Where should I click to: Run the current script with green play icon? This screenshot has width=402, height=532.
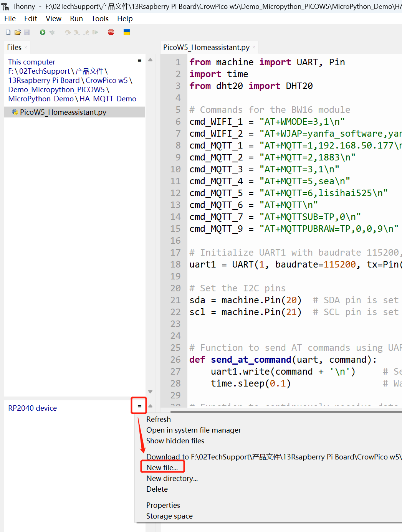pos(43,33)
